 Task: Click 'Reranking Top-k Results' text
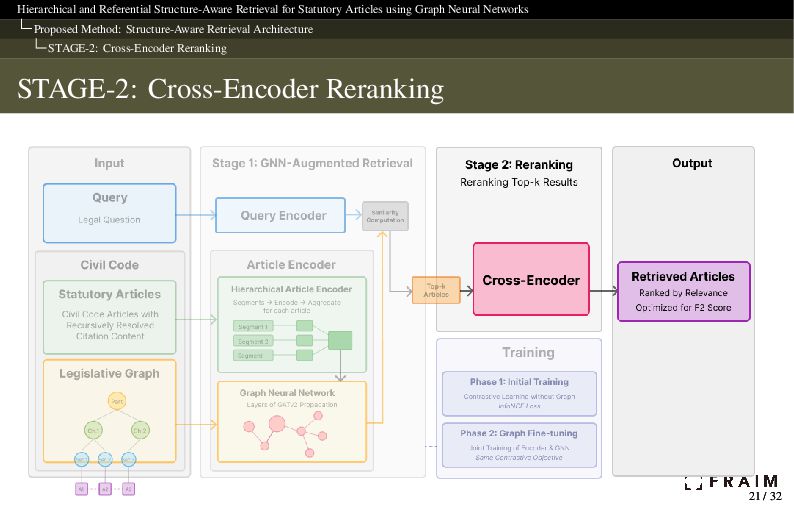(519, 182)
